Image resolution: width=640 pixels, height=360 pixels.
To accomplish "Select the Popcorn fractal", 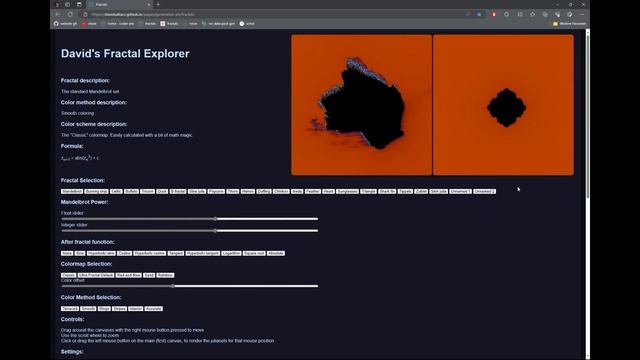I will (x=216, y=191).
